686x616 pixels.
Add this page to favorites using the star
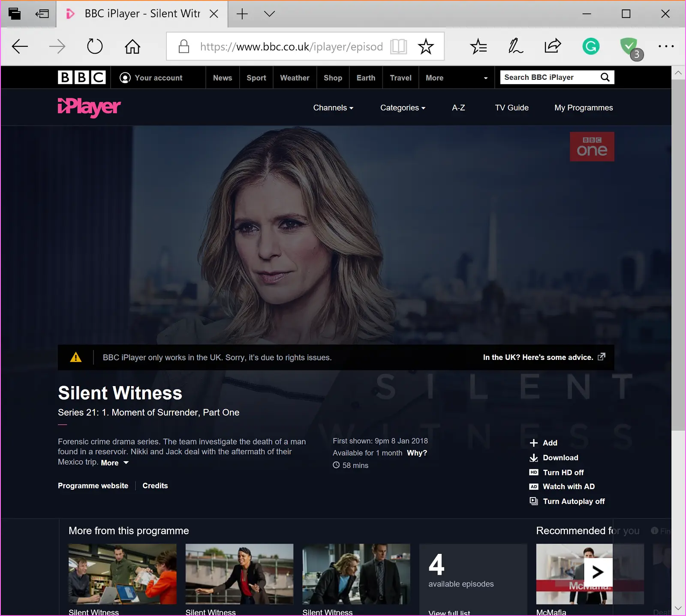426,46
